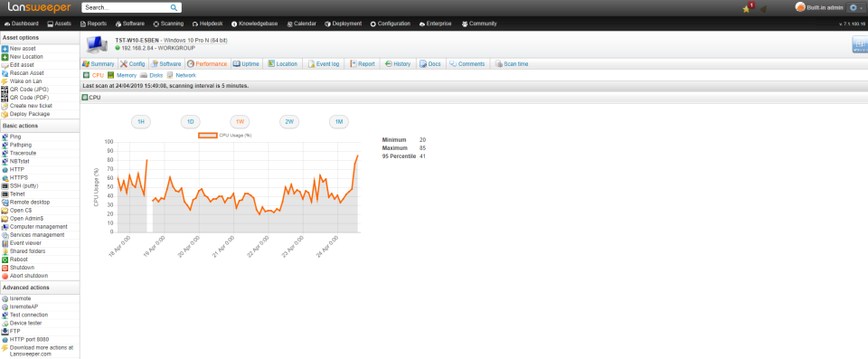Click the Event viewer icon
The width and height of the screenshot is (868, 359).
coord(5,243)
